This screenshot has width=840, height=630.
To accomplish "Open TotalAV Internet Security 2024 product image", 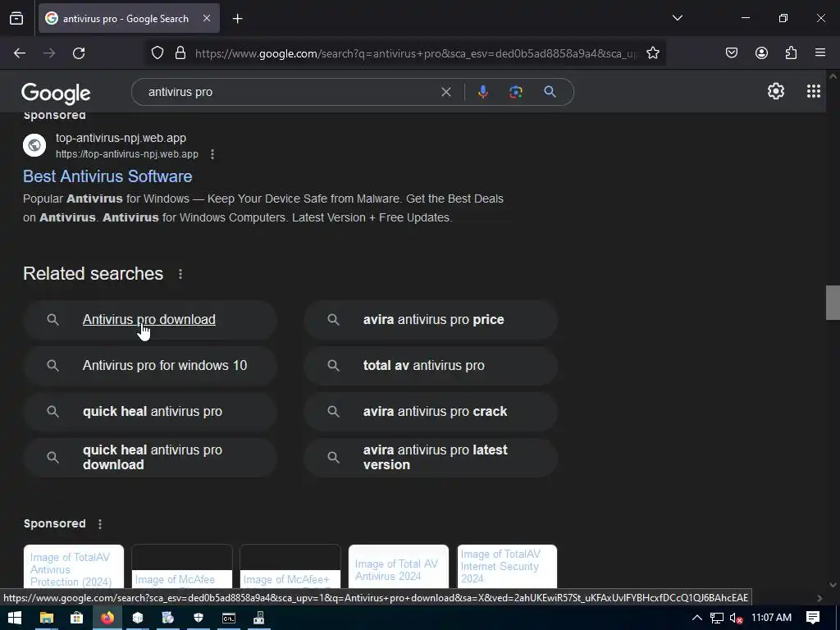I will pyautogui.click(x=507, y=568).
